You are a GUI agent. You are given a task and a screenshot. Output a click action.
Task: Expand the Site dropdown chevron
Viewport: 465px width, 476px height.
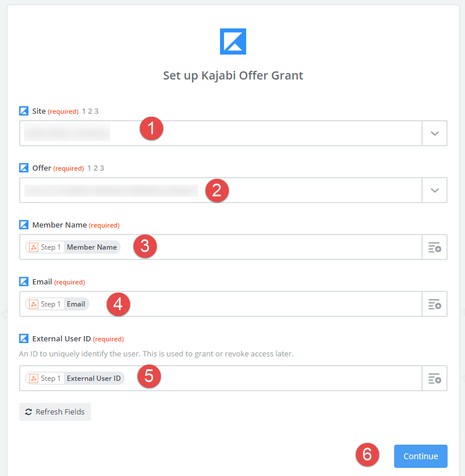434,134
